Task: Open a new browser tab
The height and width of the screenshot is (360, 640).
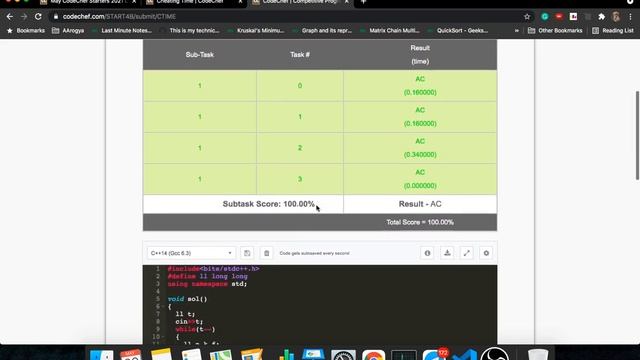Action: (x=363, y=2)
